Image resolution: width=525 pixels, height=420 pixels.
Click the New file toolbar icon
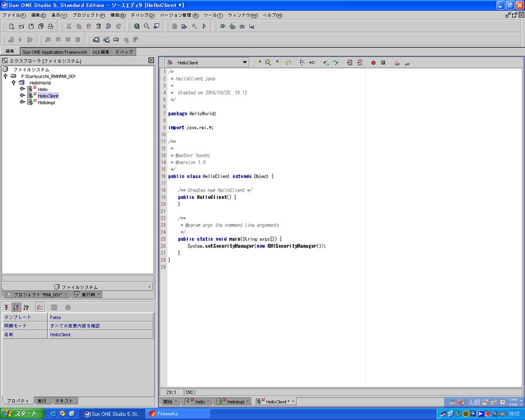(x=11, y=26)
